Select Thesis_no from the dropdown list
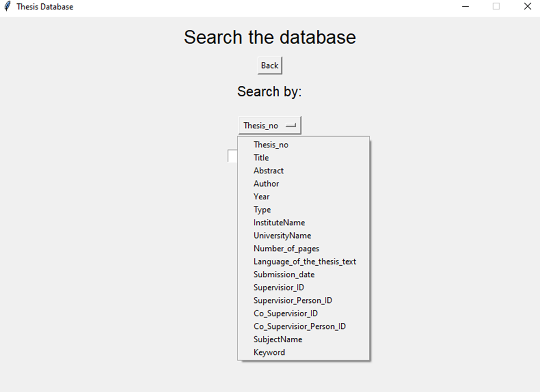The image size is (540, 392). pyautogui.click(x=271, y=144)
